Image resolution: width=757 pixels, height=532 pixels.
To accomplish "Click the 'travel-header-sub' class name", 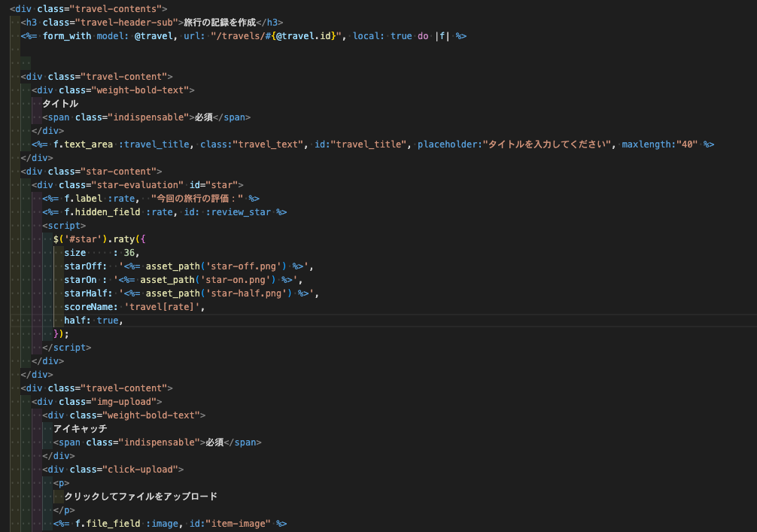I will (x=126, y=23).
